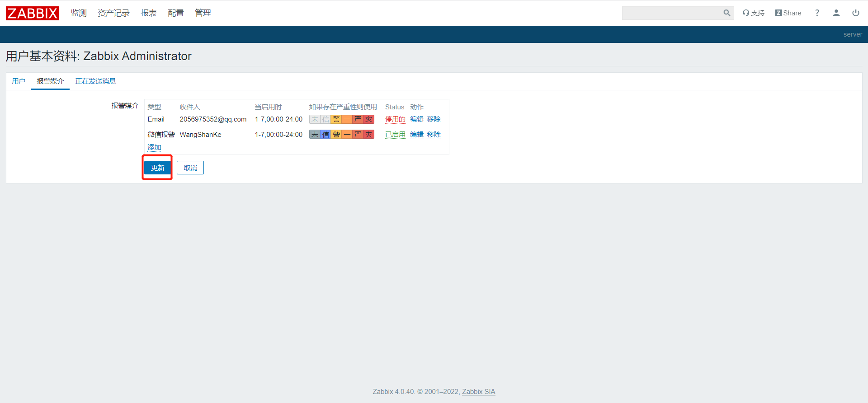Open the 支持 support link
Image resolution: width=868 pixels, height=403 pixels.
pyautogui.click(x=754, y=13)
